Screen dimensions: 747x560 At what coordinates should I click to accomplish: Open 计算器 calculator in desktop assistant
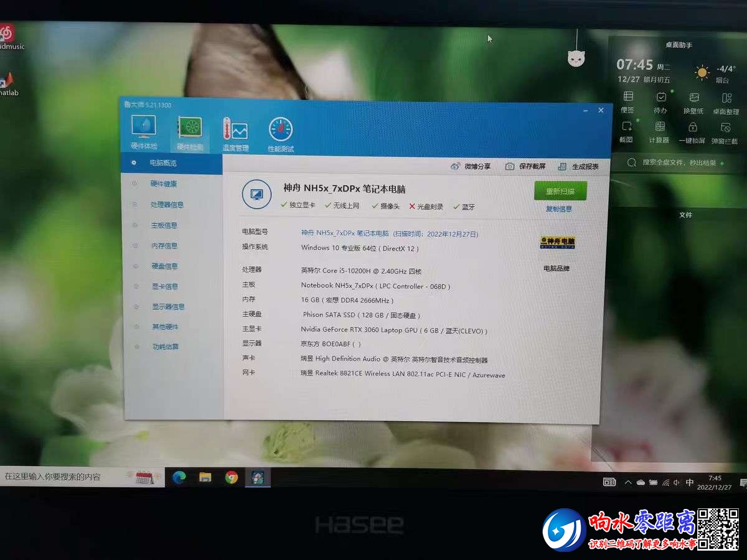660,133
